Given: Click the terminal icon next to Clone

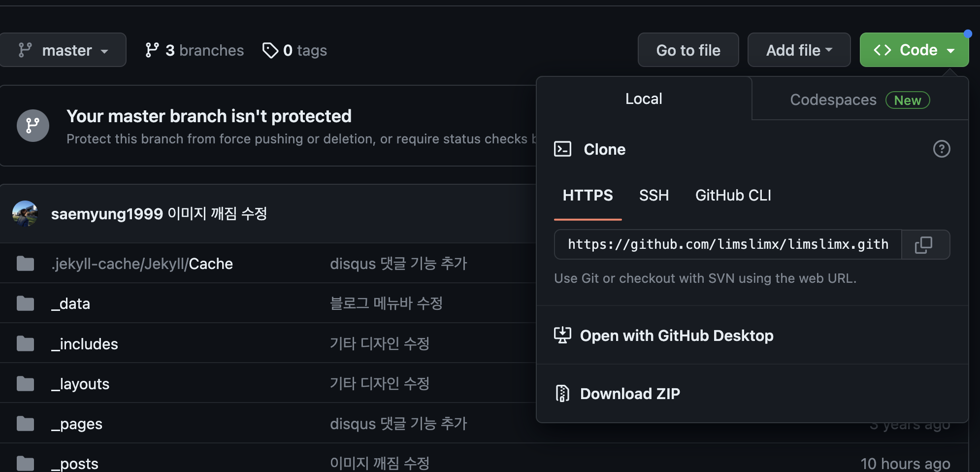Looking at the screenshot, I should [563, 149].
